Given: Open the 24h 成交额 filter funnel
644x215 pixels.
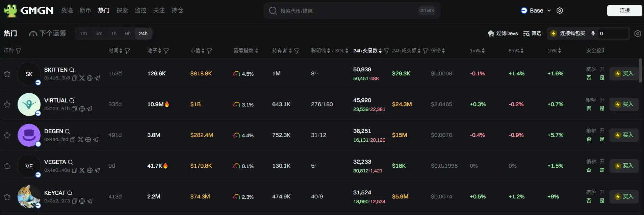Looking at the screenshot, I should pos(426,51).
